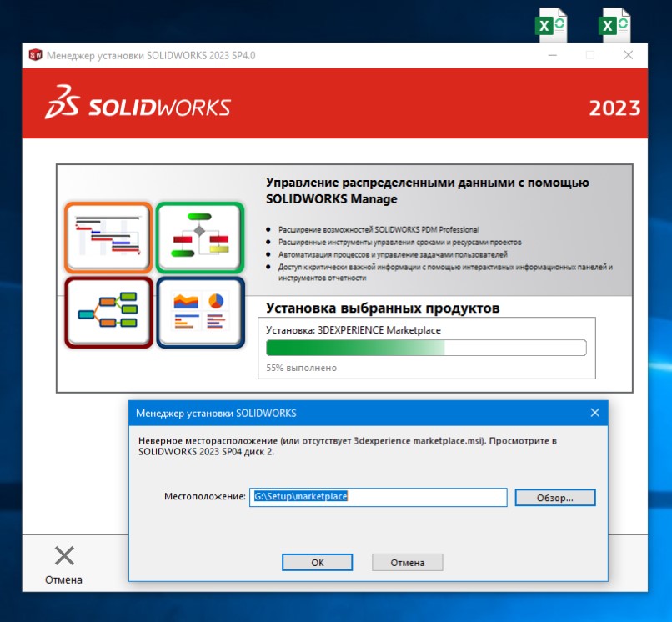Click the 2023 year label in the banner
Image resolution: width=672 pixels, height=622 pixels.
614,108
